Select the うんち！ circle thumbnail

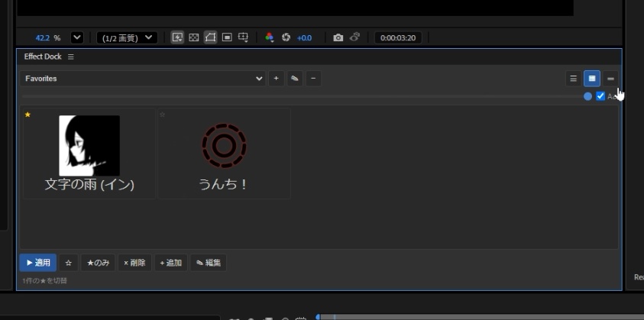pos(224,145)
